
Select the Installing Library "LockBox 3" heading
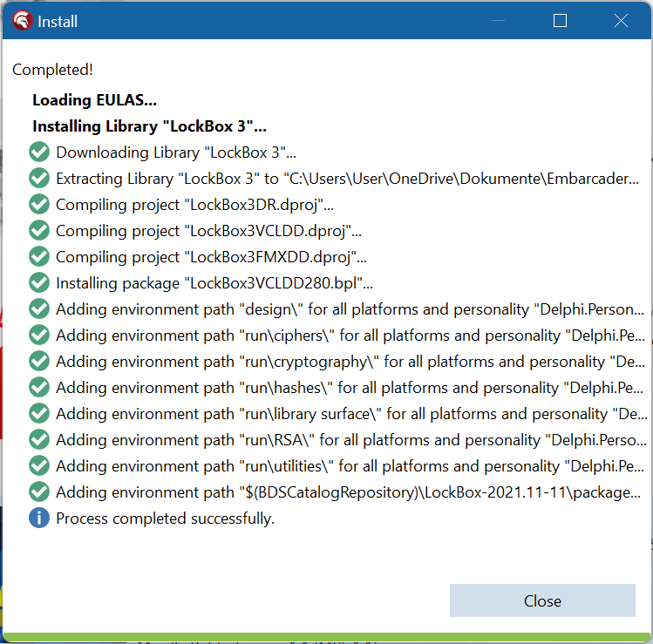[x=149, y=126]
